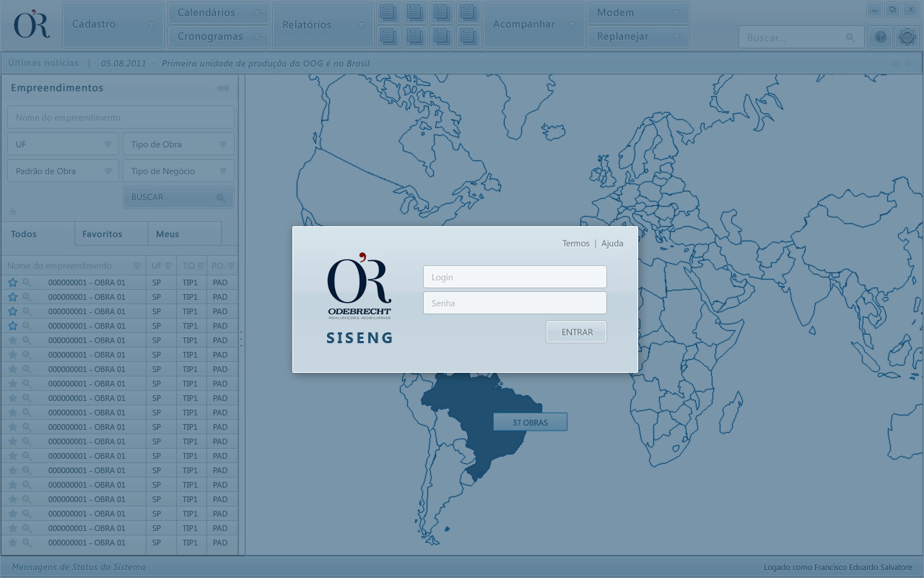This screenshot has height=578, width=924.
Task: Open the help question mark icon
Action: 880,37
